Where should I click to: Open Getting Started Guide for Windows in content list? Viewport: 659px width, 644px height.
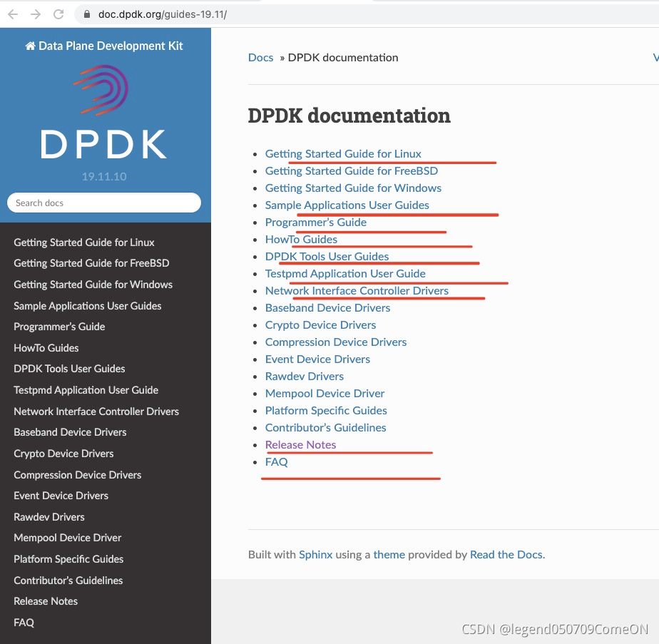[353, 188]
